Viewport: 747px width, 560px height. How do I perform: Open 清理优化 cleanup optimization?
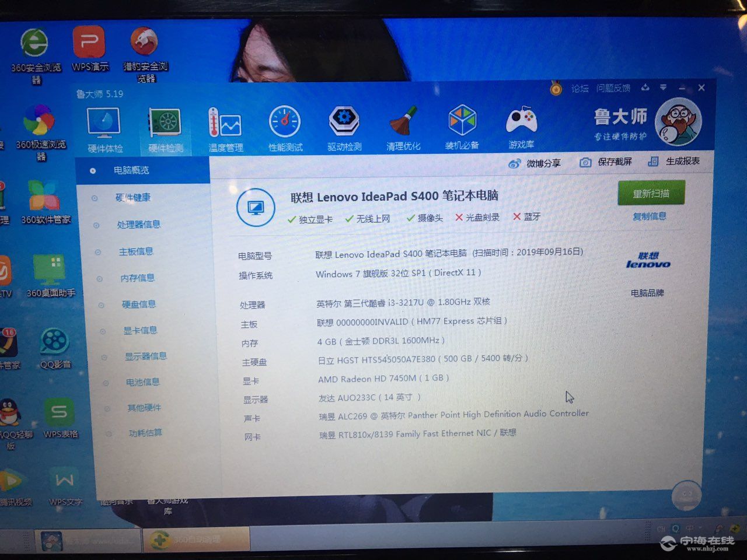tap(403, 128)
